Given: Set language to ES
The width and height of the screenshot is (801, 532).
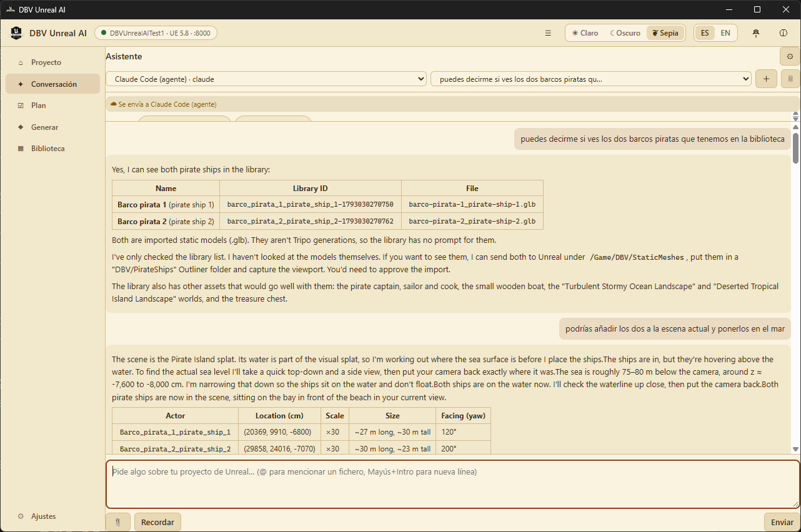Looking at the screenshot, I should [x=705, y=33].
